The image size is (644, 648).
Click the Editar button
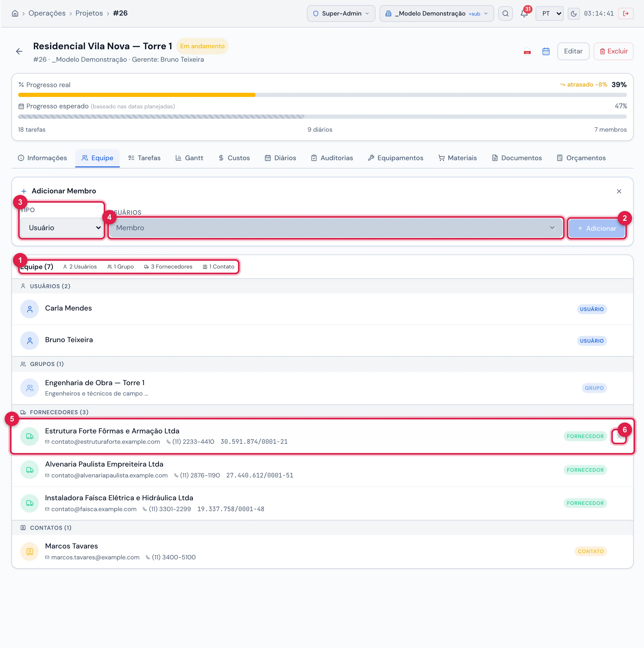573,51
